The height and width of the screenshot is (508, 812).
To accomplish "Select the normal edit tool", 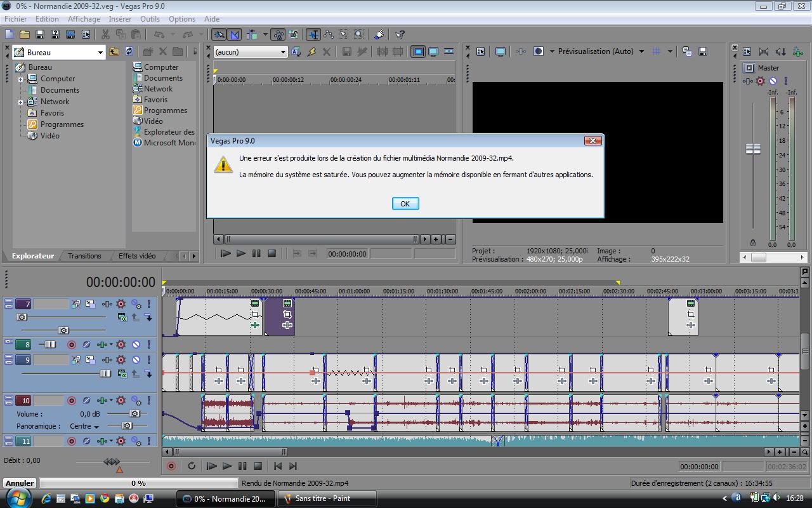I will tap(313, 34).
